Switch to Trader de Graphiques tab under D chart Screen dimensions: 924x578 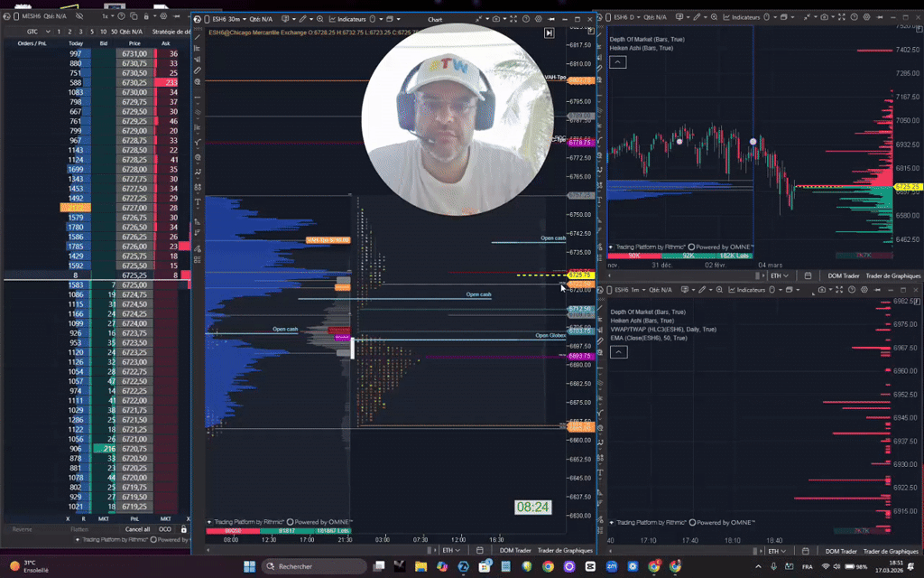(x=892, y=275)
